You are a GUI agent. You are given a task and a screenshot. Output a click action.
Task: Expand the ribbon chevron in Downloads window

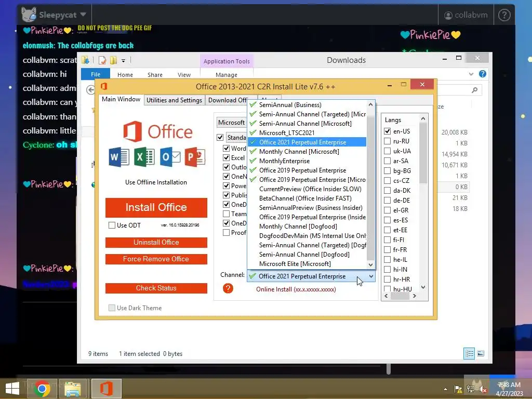click(x=471, y=74)
